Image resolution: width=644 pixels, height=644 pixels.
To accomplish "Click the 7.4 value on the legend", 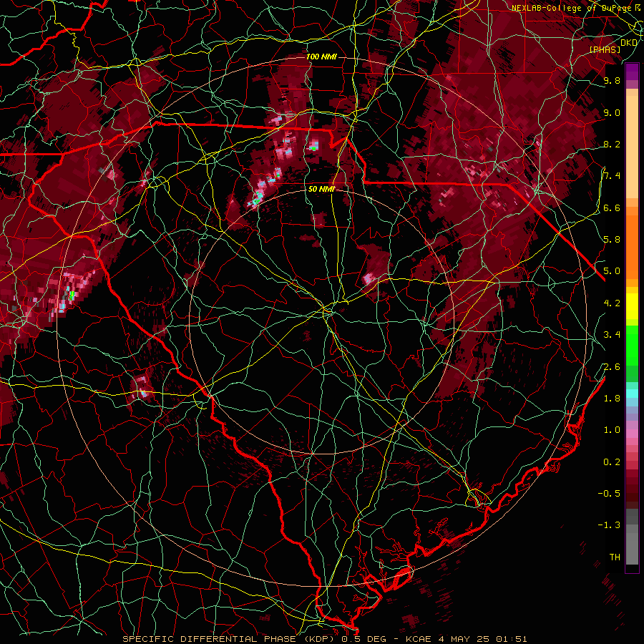I will [x=612, y=176].
